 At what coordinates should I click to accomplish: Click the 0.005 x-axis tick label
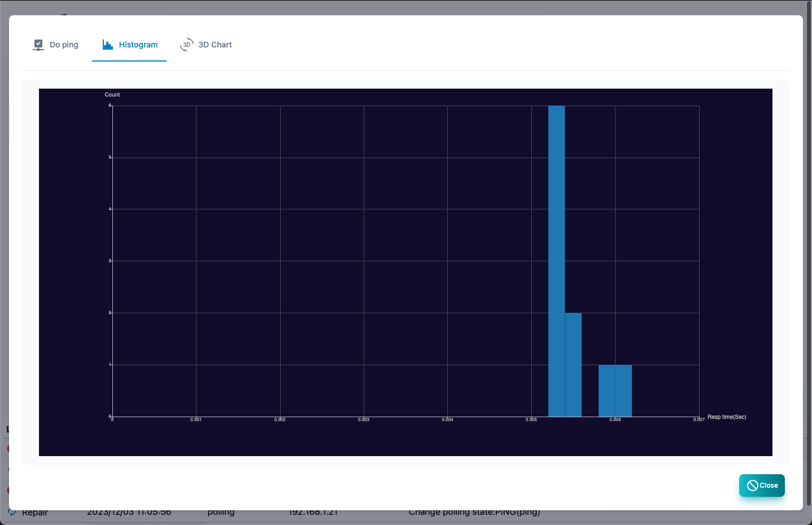(531, 420)
